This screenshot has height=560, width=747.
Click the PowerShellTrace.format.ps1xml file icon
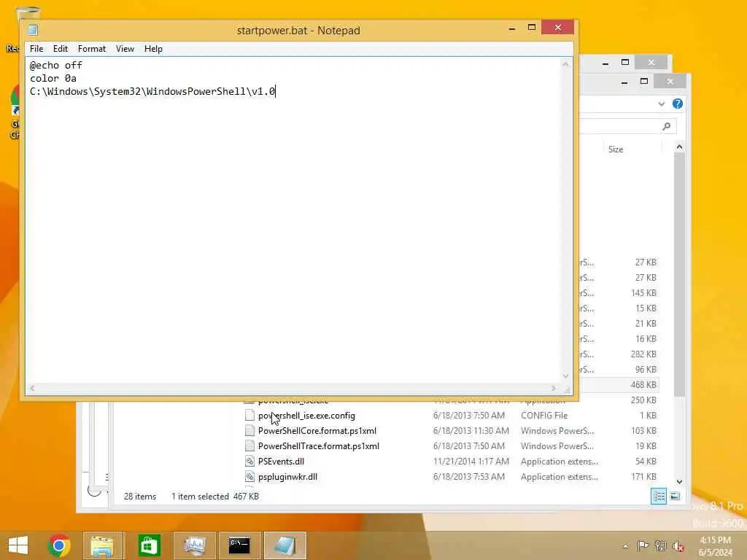[x=249, y=446]
